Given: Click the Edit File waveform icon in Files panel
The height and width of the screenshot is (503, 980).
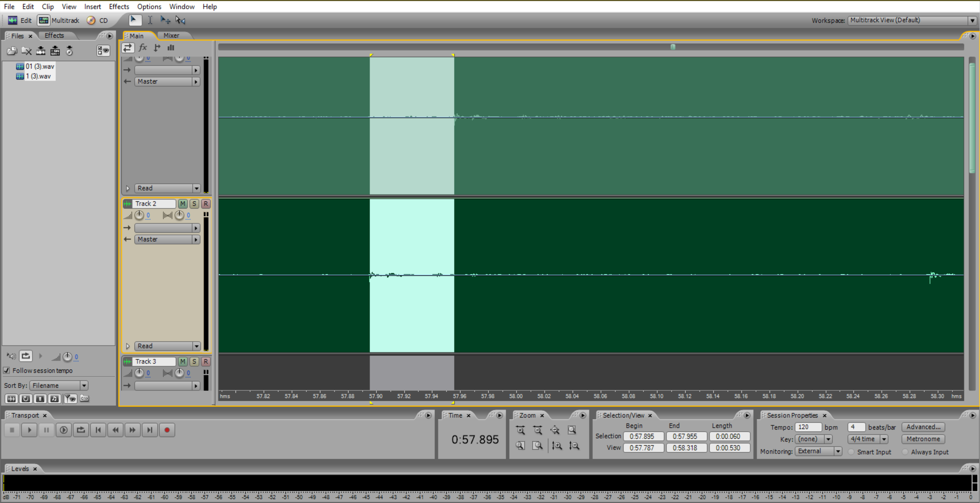Looking at the screenshot, I should 41,51.
